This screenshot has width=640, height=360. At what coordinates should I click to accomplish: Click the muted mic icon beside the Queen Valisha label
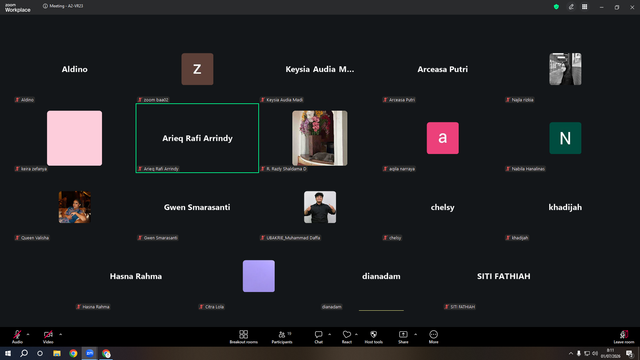18,238
